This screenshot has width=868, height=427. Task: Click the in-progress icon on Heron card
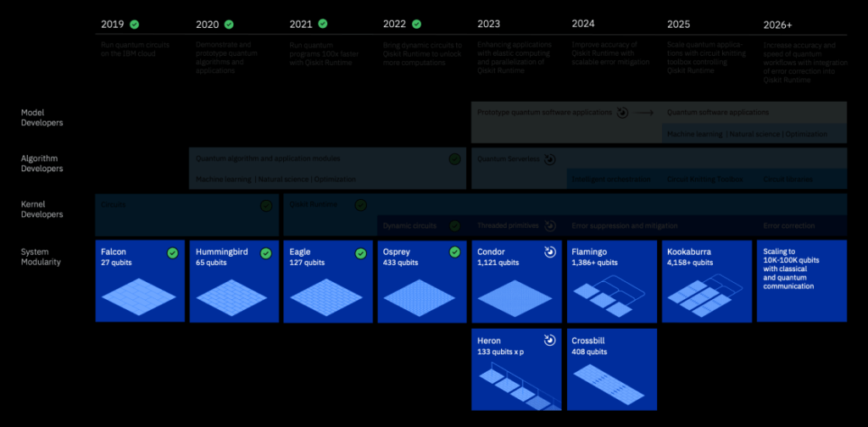[x=549, y=341]
